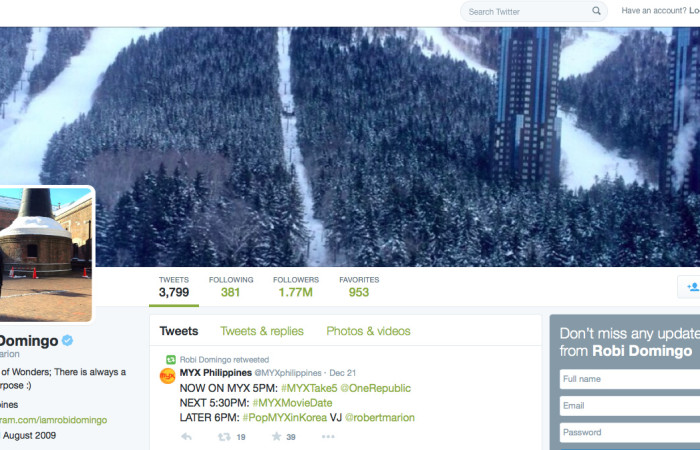View the Following count 381
This screenshot has height=450, width=700.
[x=231, y=287]
